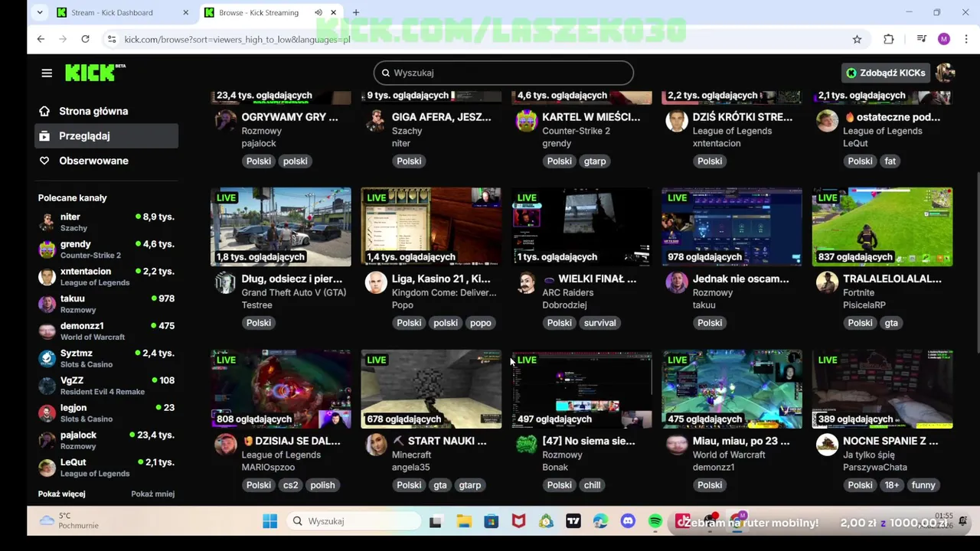Click Syztmz avatar in recommended channels
980x551 pixels.
tap(47, 358)
